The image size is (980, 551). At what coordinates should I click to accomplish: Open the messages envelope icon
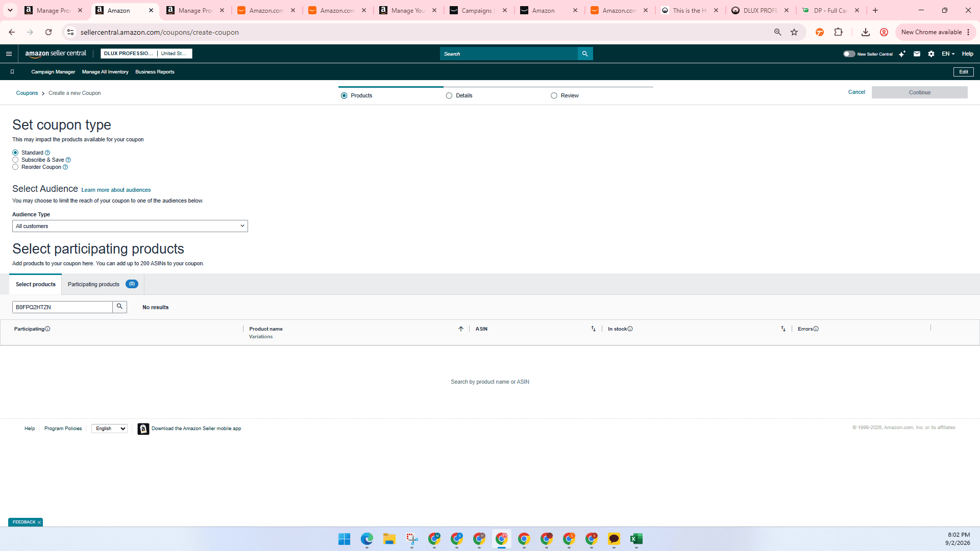[917, 54]
